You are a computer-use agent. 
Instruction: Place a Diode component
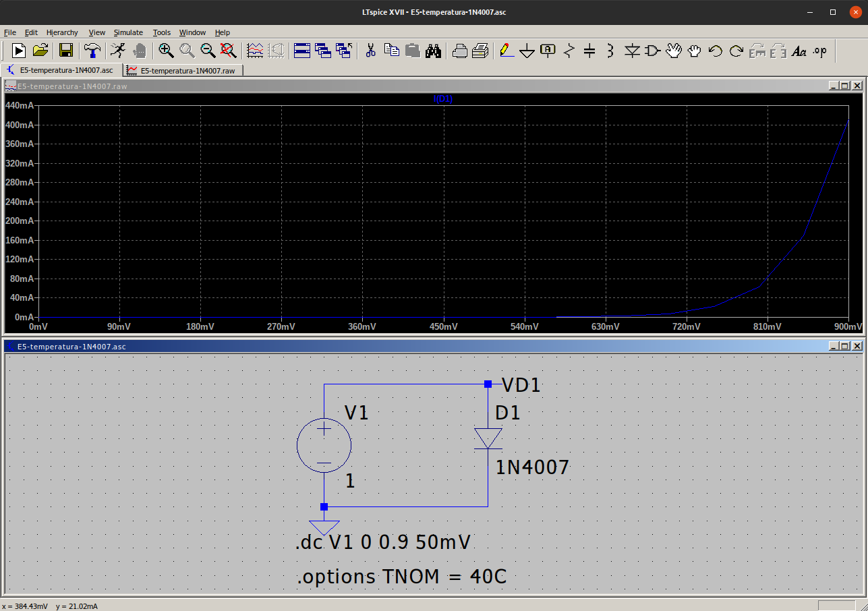coord(632,50)
